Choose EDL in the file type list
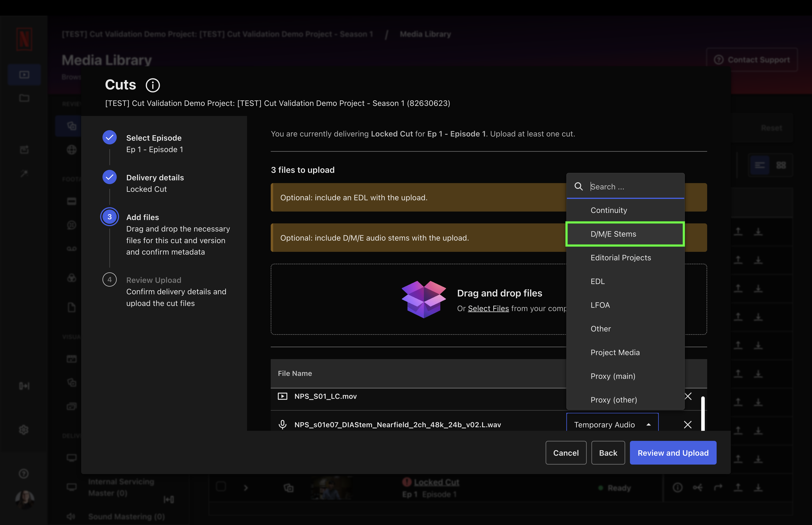The width and height of the screenshot is (812, 525). coord(598,281)
